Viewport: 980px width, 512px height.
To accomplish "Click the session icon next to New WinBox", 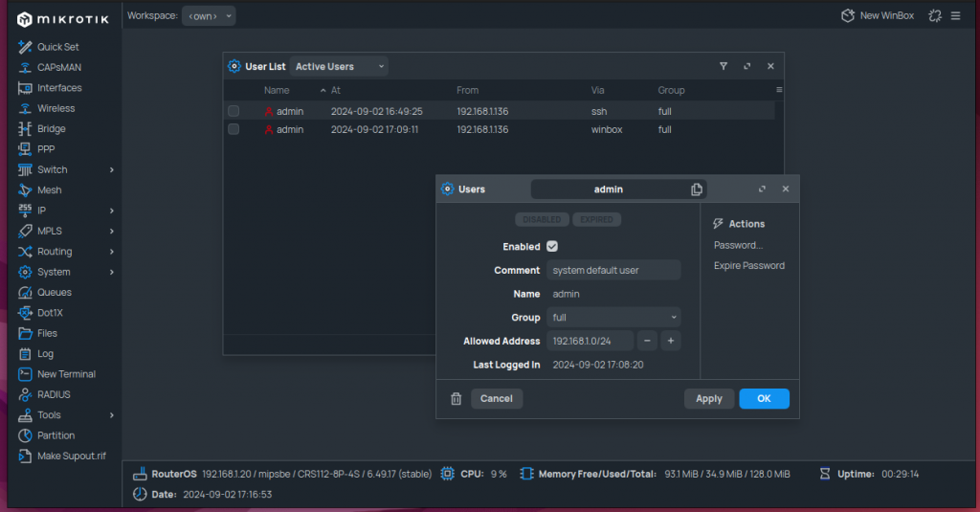I will coord(935,15).
